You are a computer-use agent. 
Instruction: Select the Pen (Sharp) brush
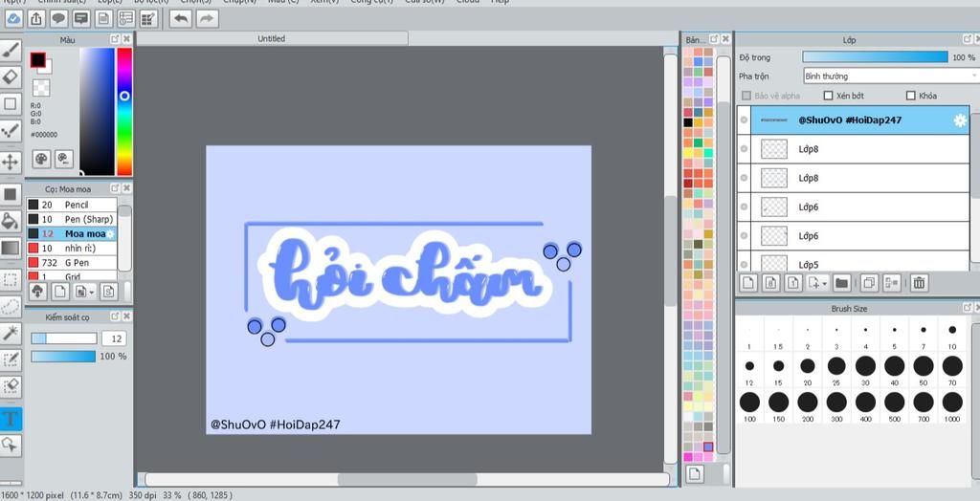click(71, 219)
